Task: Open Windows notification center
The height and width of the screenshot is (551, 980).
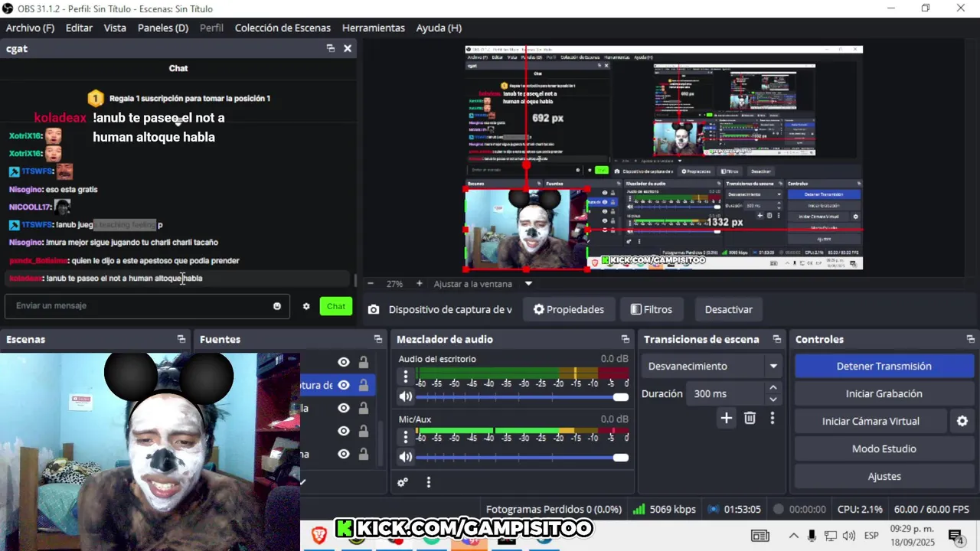Action: (x=955, y=536)
